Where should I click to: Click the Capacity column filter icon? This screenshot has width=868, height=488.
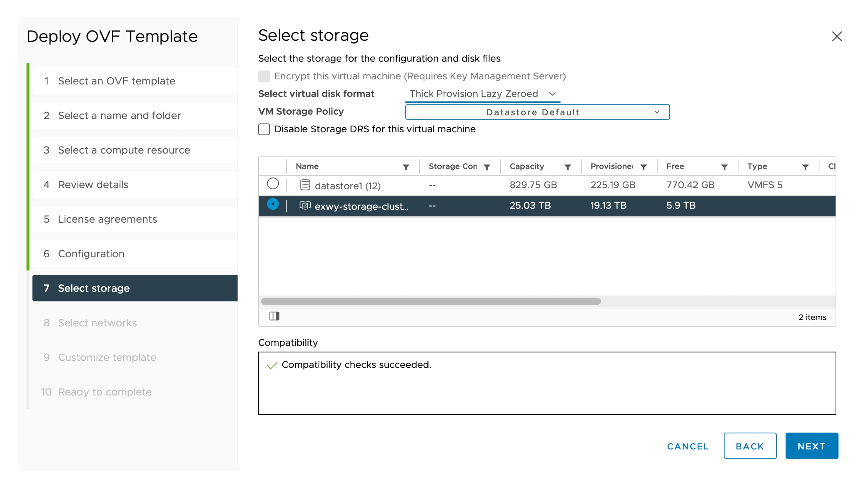point(568,167)
